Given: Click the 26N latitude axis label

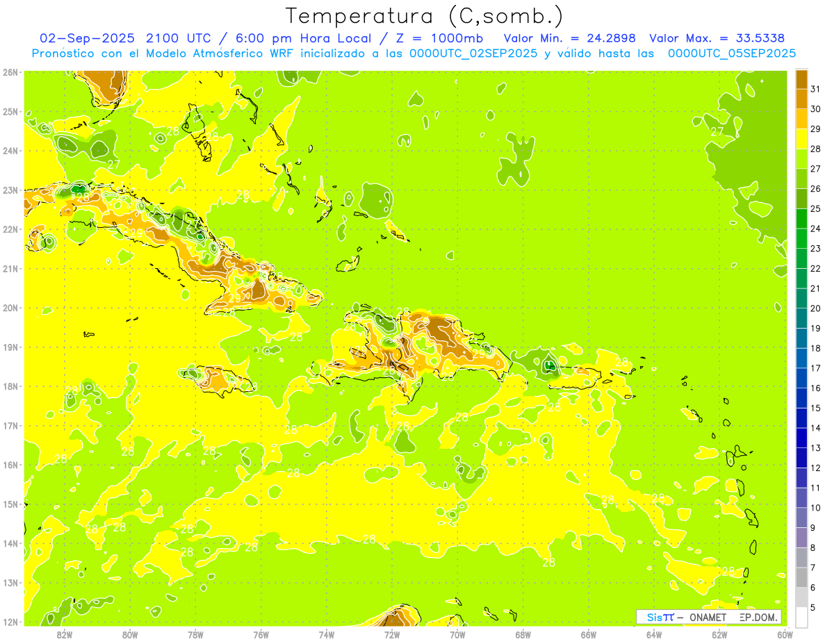Looking at the screenshot, I should click(10, 72).
